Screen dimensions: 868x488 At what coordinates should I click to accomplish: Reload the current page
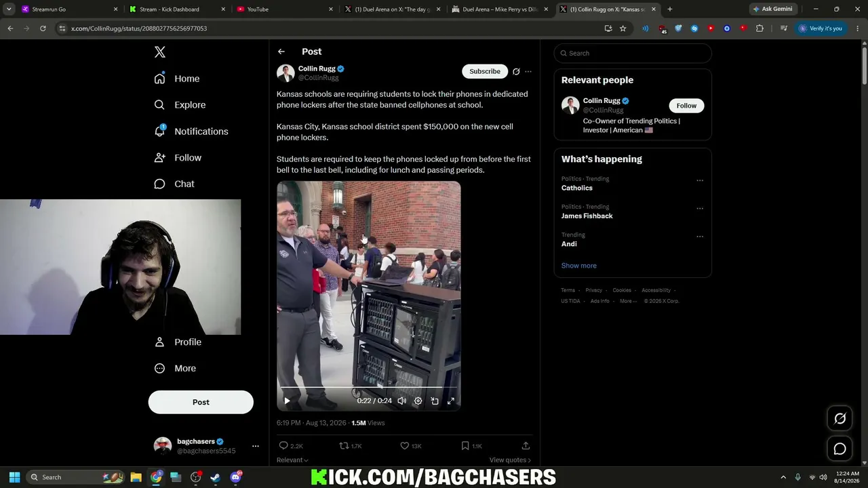43,28
